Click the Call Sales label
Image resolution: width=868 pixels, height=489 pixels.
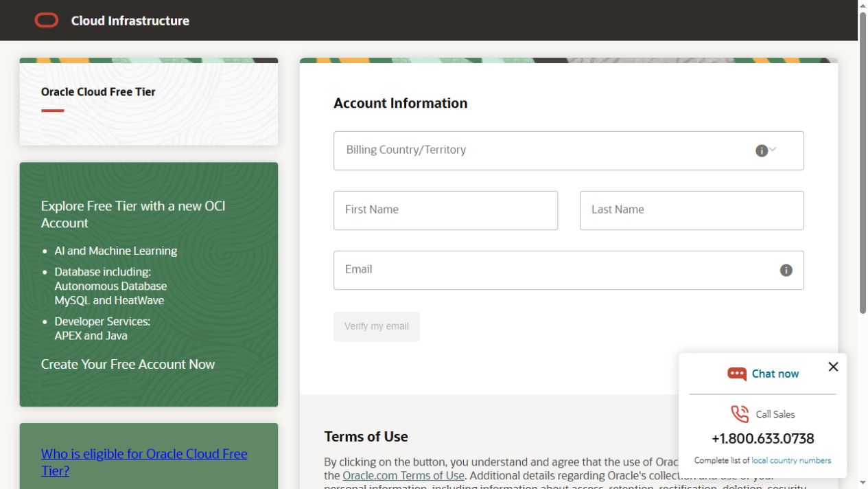coord(775,414)
